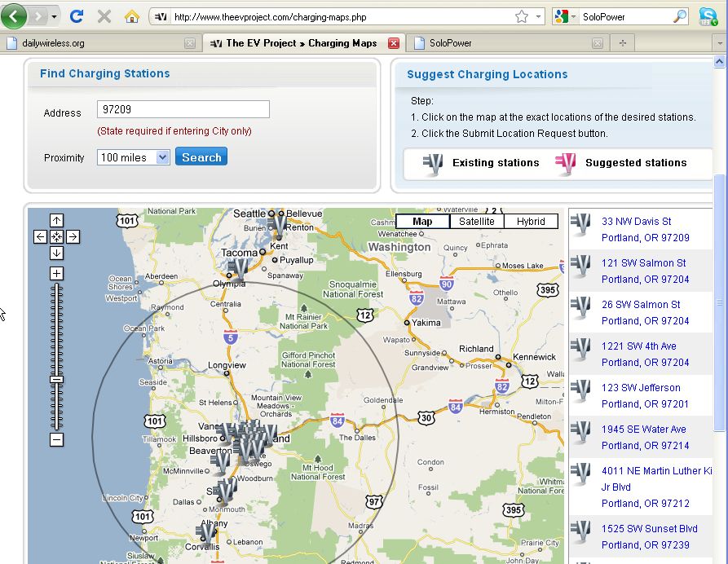Switch map to Satellite view
This screenshot has height=564, width=728.
click(476, 222)
